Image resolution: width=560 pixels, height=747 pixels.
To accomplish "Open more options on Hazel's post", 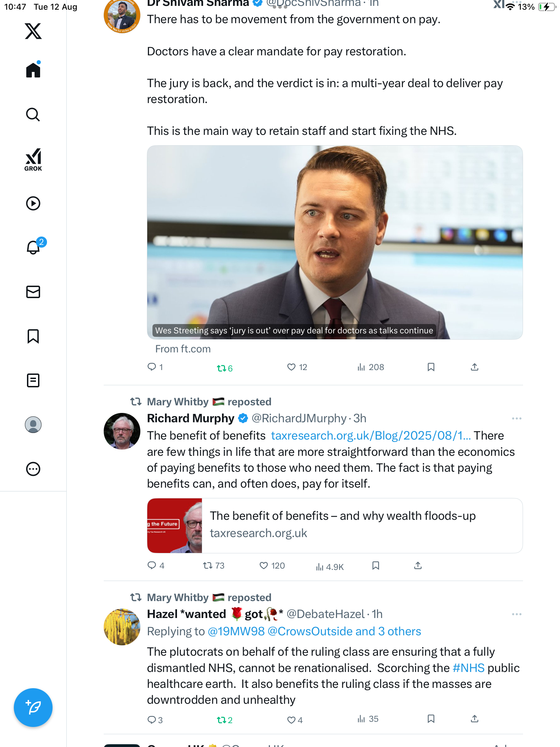I will 516,614.
